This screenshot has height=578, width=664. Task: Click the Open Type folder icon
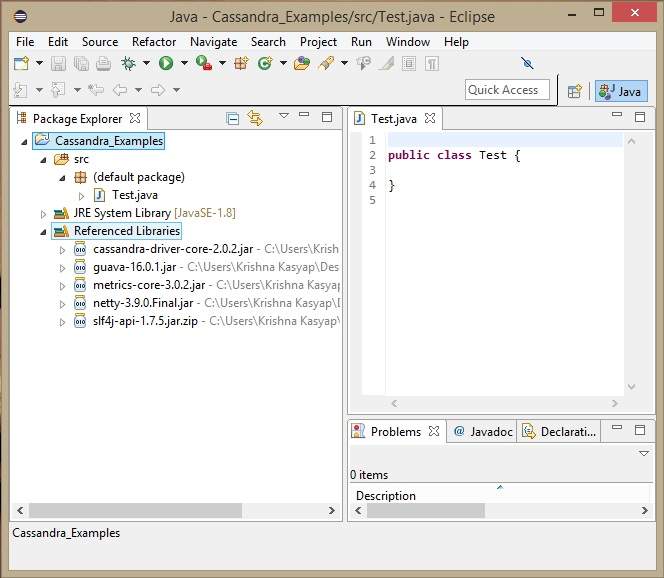tap(302, 63)
